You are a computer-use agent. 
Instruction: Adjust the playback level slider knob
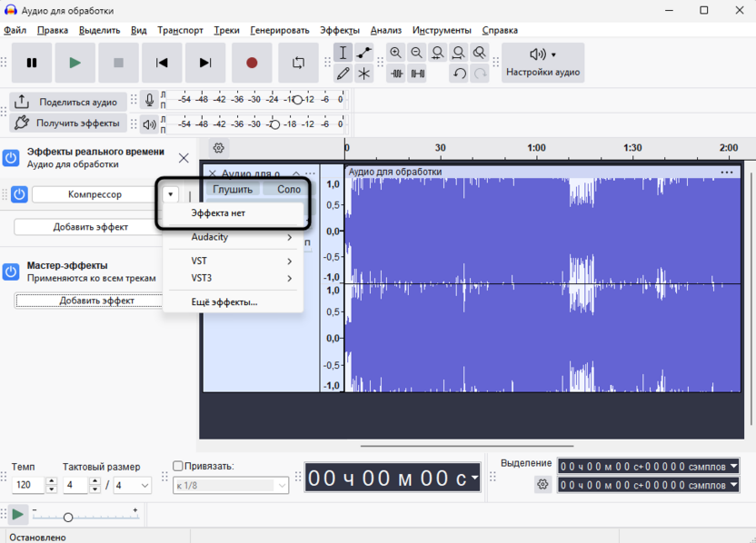(x=274, y=124)
